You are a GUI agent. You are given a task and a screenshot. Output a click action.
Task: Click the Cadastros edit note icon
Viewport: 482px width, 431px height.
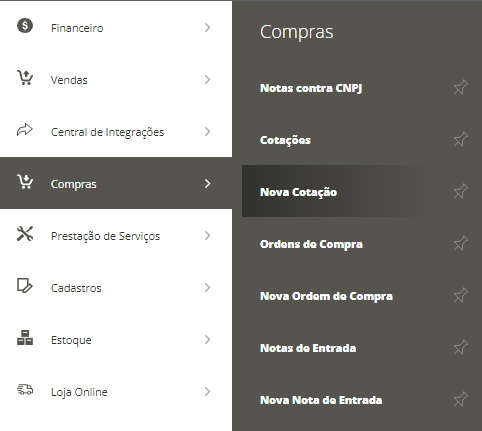[x=25, y=286]
